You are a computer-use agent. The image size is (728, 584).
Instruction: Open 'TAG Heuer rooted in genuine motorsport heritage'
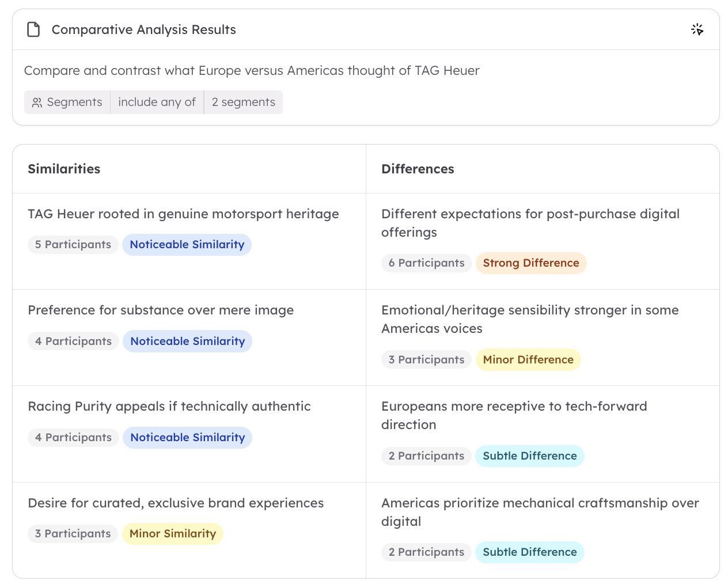(183, 214)
